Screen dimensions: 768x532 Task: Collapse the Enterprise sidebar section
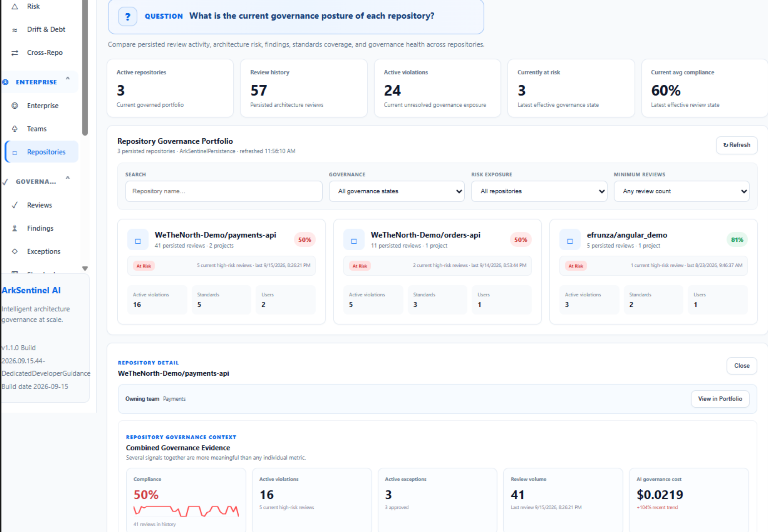pyautogui.click(x=68, y=79)
